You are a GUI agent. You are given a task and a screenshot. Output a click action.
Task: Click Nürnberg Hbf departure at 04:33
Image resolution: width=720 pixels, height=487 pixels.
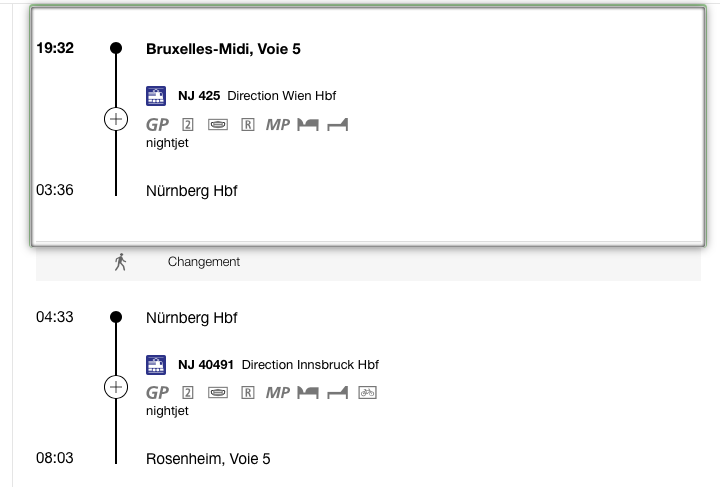(x=191, y=318)
